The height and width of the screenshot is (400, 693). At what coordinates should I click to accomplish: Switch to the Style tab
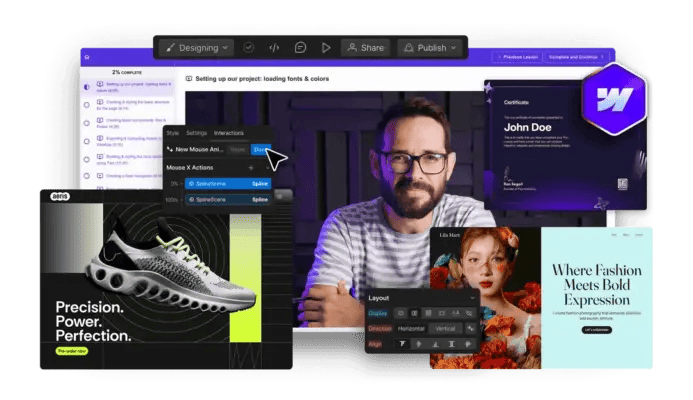point(173,133)
